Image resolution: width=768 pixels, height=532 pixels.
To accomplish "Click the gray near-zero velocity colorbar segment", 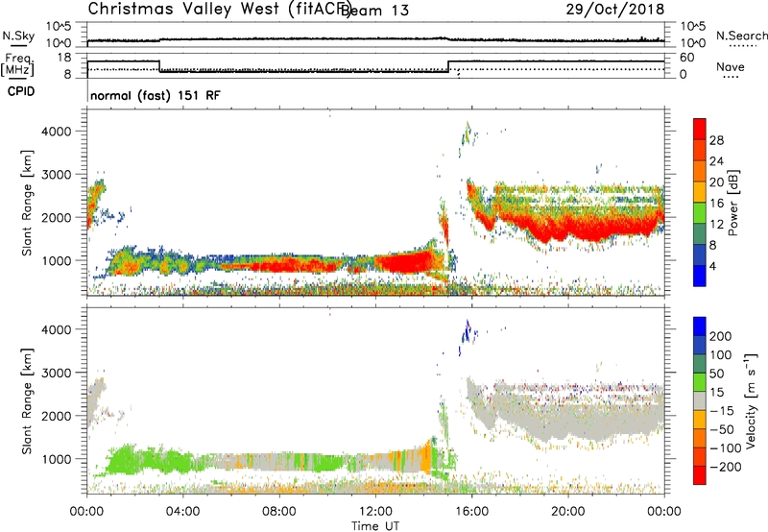I will pyautogui.click(x=700, y=401).
